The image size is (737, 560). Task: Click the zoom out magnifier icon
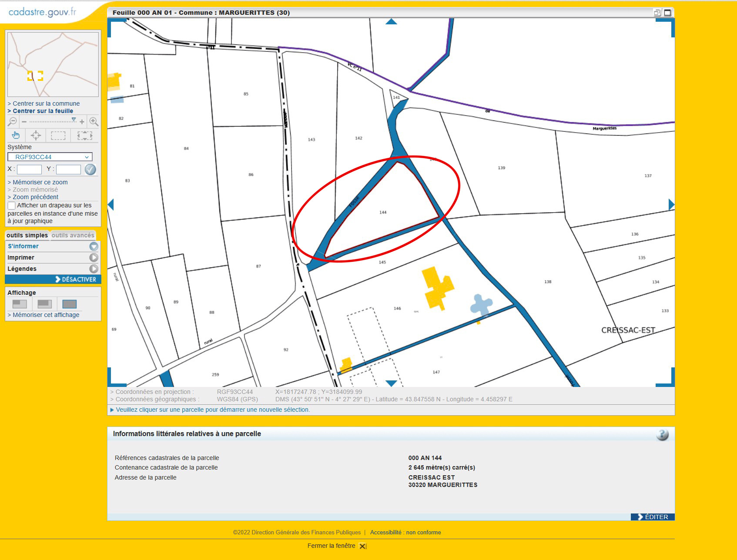point(12,122)
